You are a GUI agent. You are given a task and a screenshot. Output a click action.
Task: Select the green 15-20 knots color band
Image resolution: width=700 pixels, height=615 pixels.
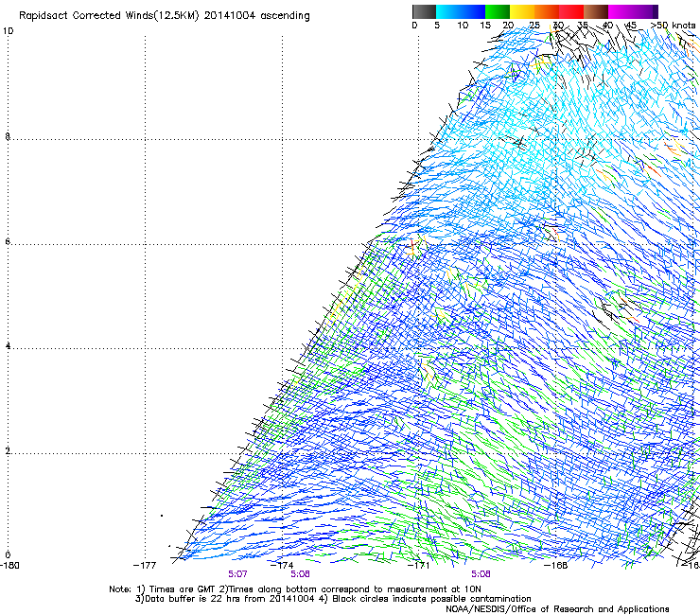tap(498, 11)
